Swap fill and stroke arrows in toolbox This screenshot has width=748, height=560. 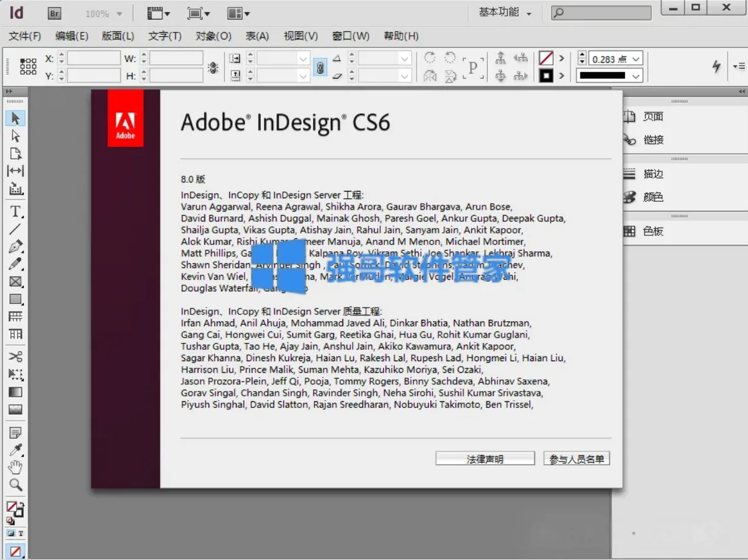22,503
